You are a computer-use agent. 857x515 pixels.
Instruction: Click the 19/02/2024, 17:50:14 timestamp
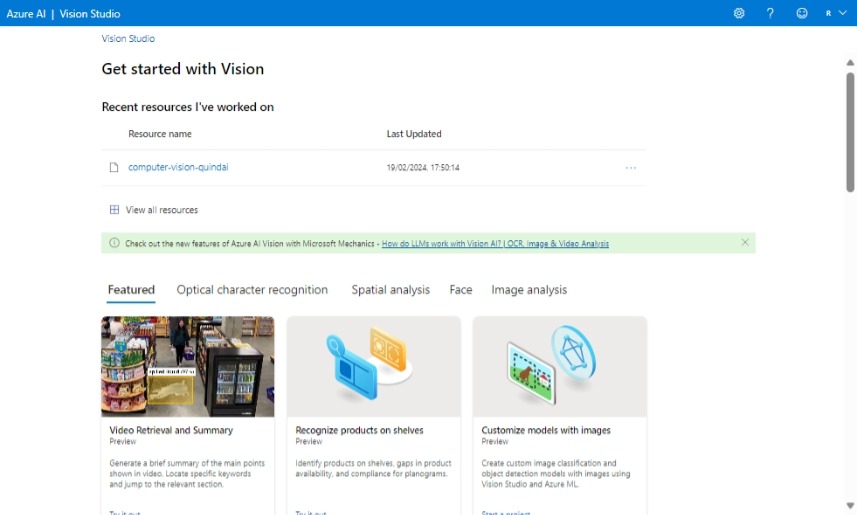[x=423, y=168]
